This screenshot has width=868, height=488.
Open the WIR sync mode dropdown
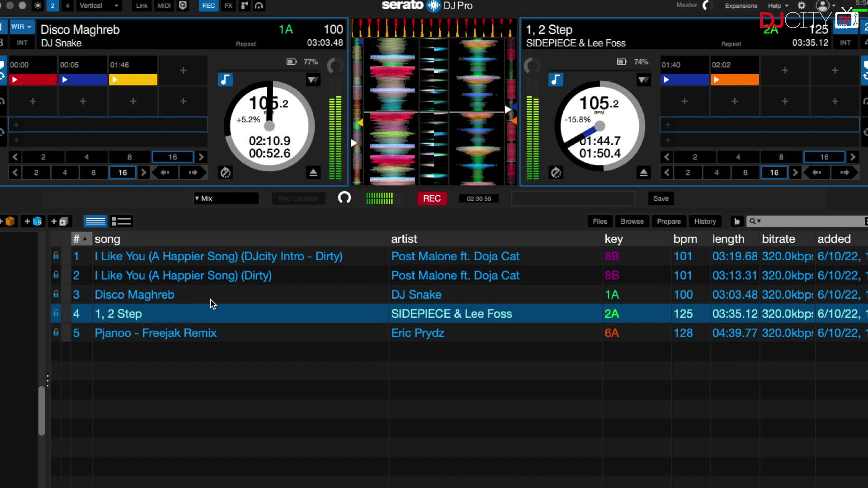coord(21,27)
